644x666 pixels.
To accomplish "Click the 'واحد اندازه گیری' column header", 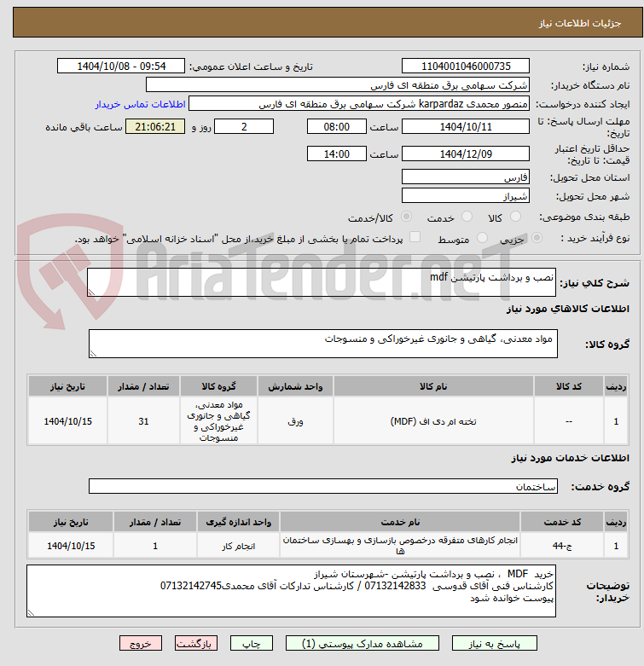I will click(x=238, y=522).
